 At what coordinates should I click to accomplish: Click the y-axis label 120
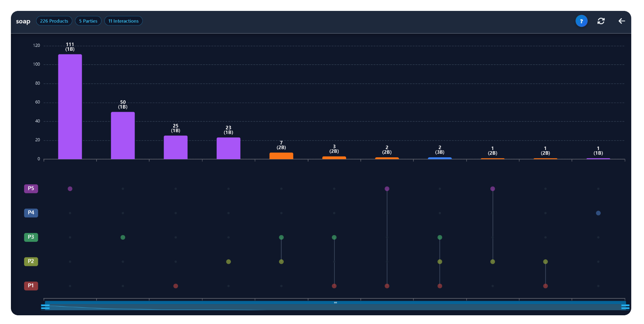coord(36,45)
